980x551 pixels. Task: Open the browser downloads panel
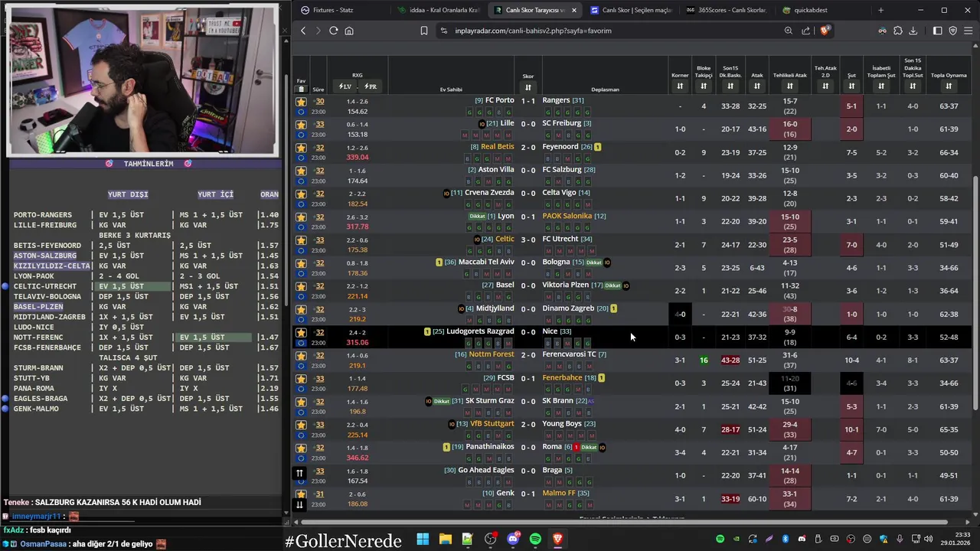click(914, 31)
